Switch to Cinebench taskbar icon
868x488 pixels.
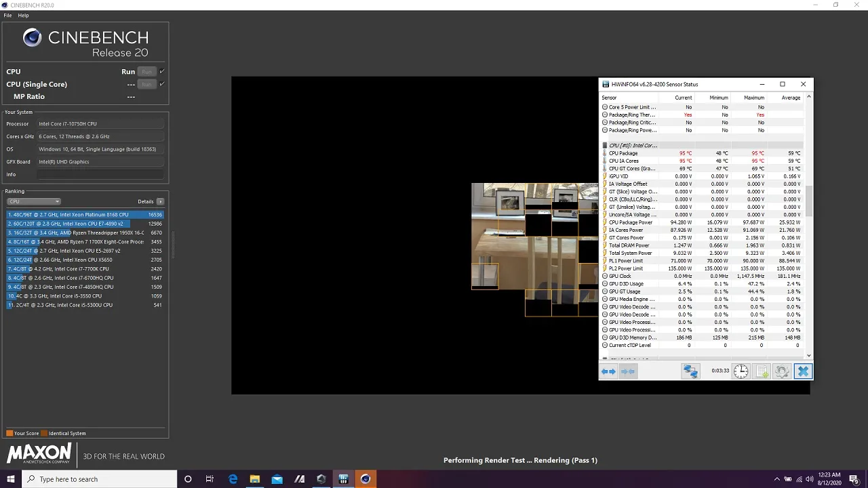click(x=366, y=479)
